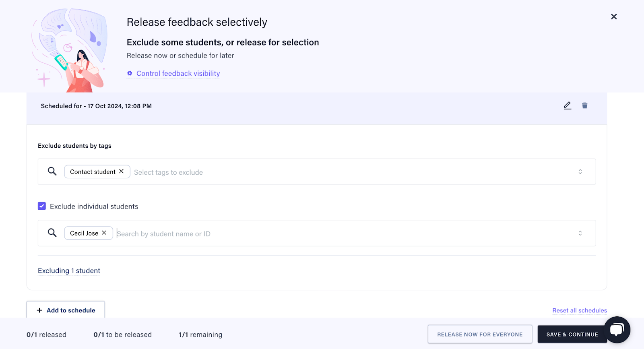Open the chat support bubble

(617, 330)
